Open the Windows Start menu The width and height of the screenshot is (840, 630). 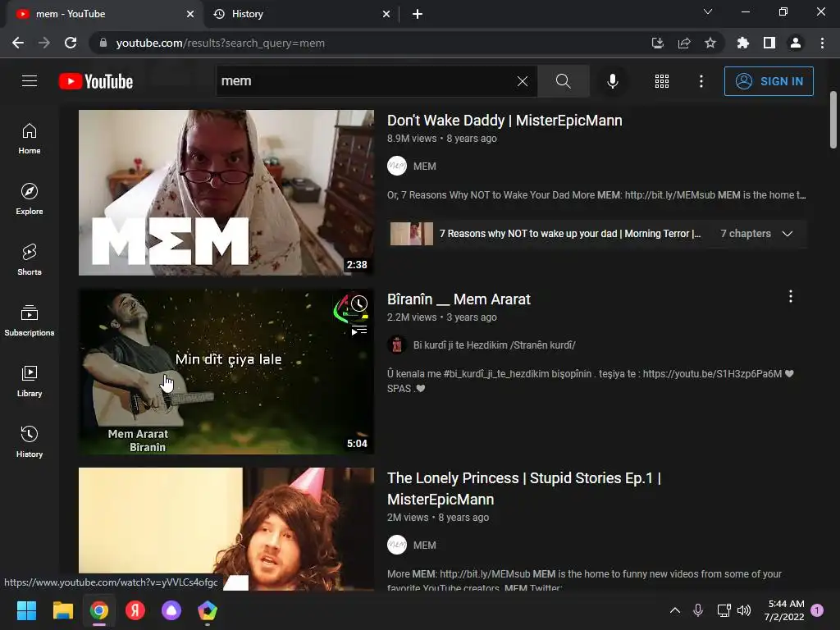coord(26,610)
